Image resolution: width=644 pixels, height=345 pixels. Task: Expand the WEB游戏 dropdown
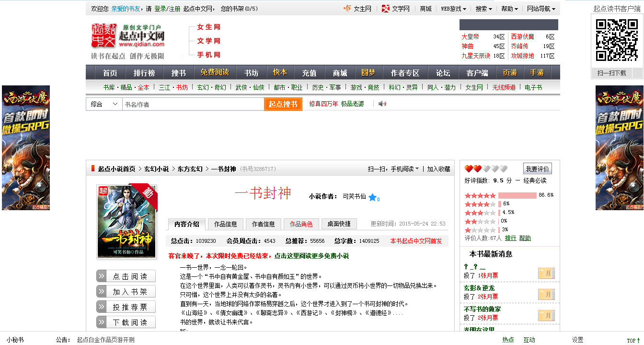click(453, 9)
